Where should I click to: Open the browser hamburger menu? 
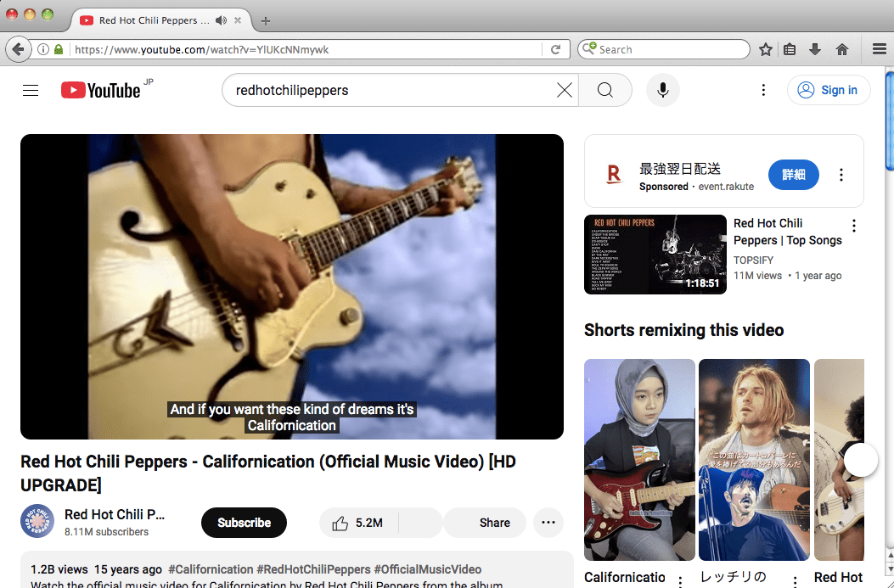(880, 49)
